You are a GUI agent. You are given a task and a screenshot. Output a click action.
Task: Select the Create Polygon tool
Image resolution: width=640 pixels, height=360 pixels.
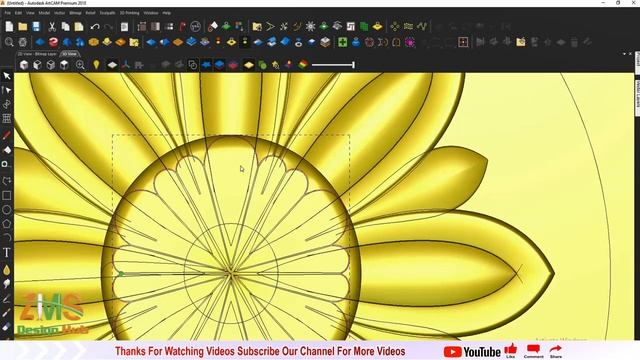point(7,224)
